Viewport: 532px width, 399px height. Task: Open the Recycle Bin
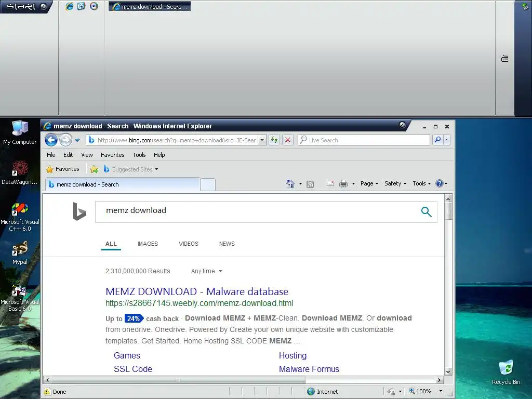point(506,372)
